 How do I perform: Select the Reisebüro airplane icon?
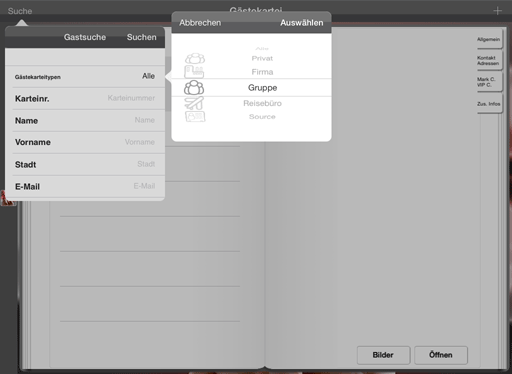click(x=194, y=103)
